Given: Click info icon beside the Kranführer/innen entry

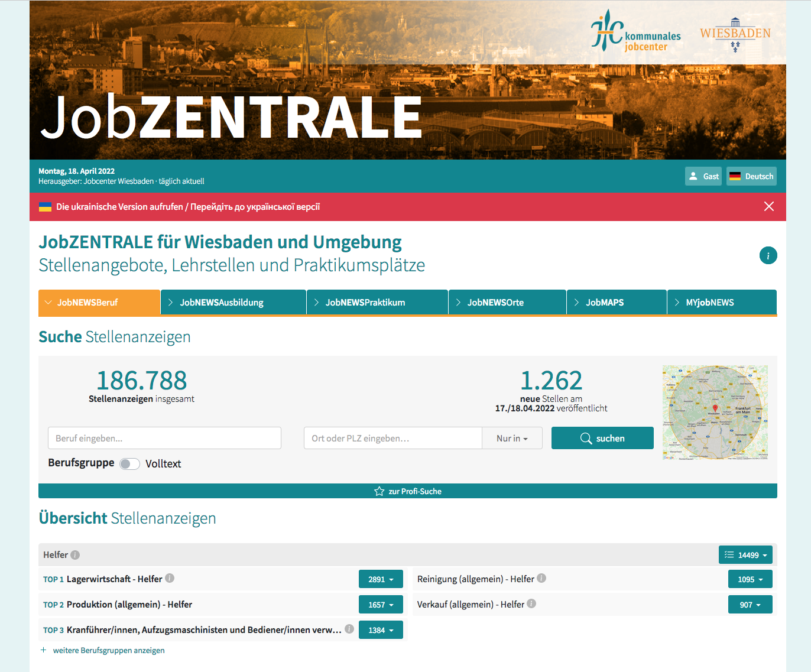Looking at the screenshot, I should pyautogui.click(x=349, y=629).
